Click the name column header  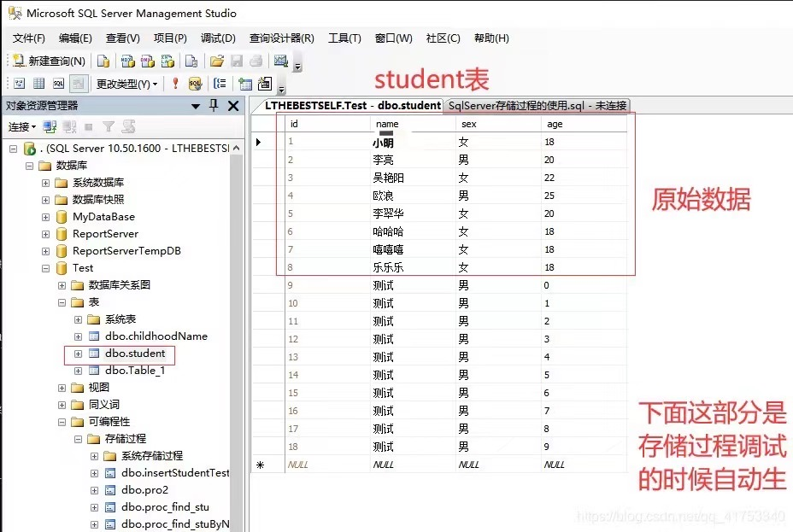coord(414,124)
